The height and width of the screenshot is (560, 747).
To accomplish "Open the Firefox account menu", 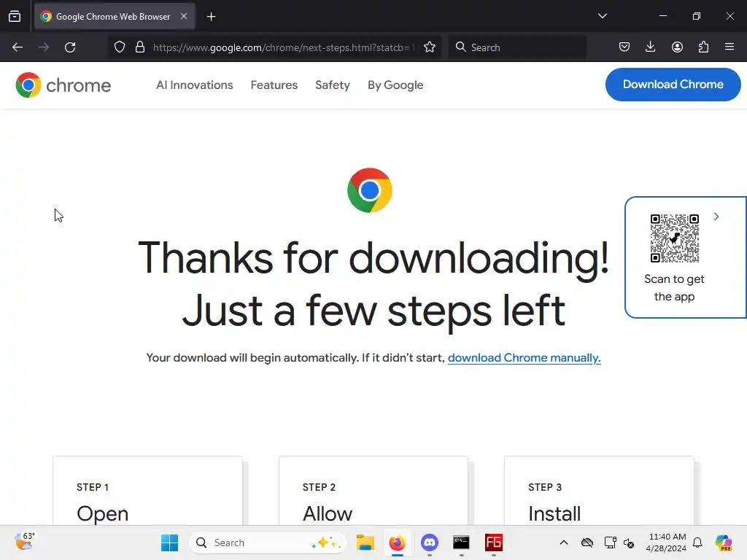I will coord(677,47).
